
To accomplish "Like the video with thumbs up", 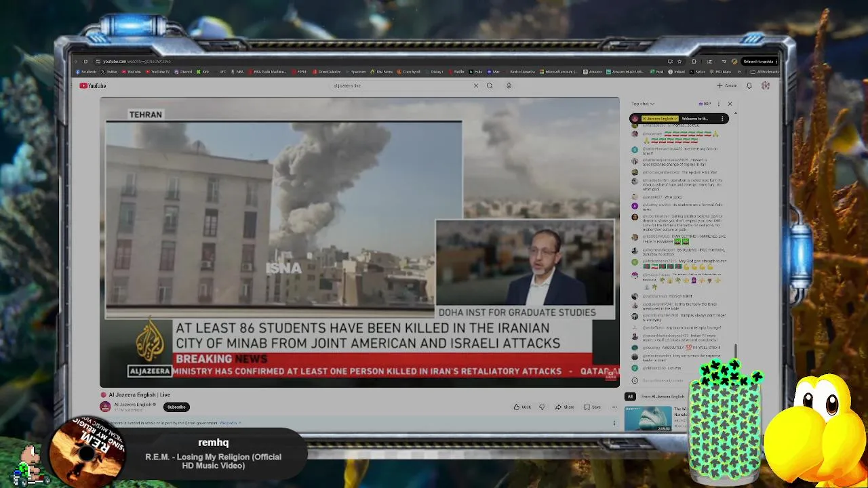I will pos(521,407).
